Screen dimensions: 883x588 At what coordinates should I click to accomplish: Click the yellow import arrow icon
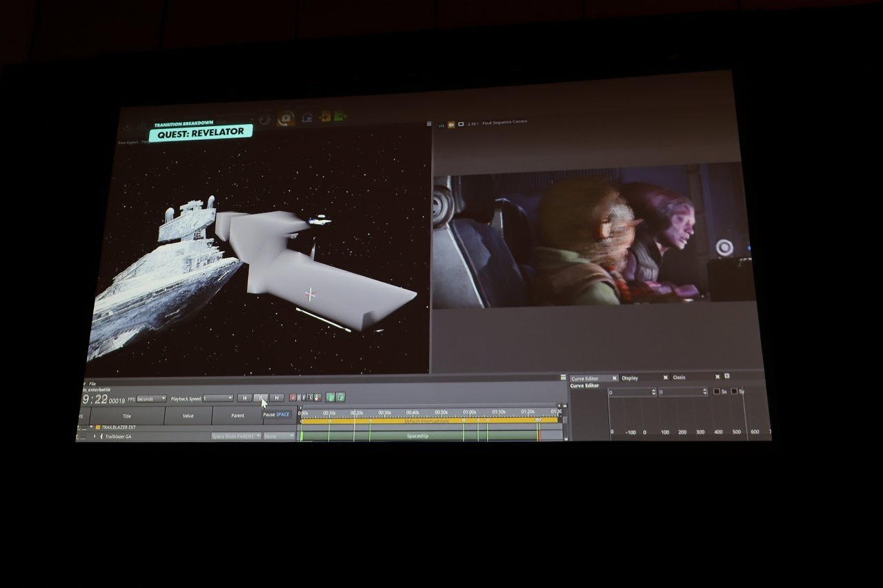tap(325, 116)
